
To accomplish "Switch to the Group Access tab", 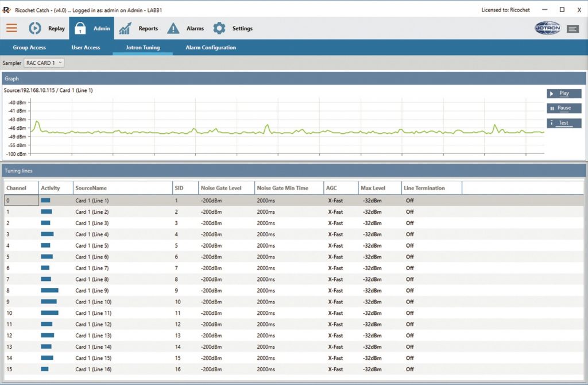I will (29, 48).
